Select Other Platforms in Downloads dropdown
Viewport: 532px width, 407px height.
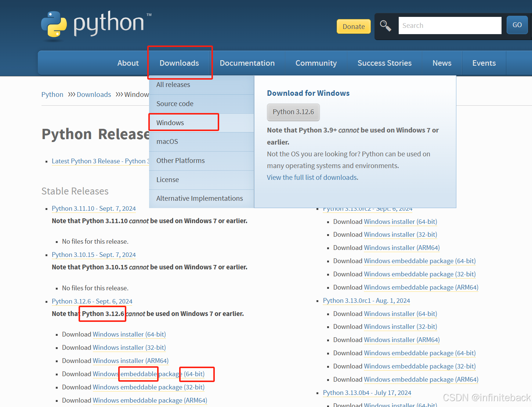(202, 161)
